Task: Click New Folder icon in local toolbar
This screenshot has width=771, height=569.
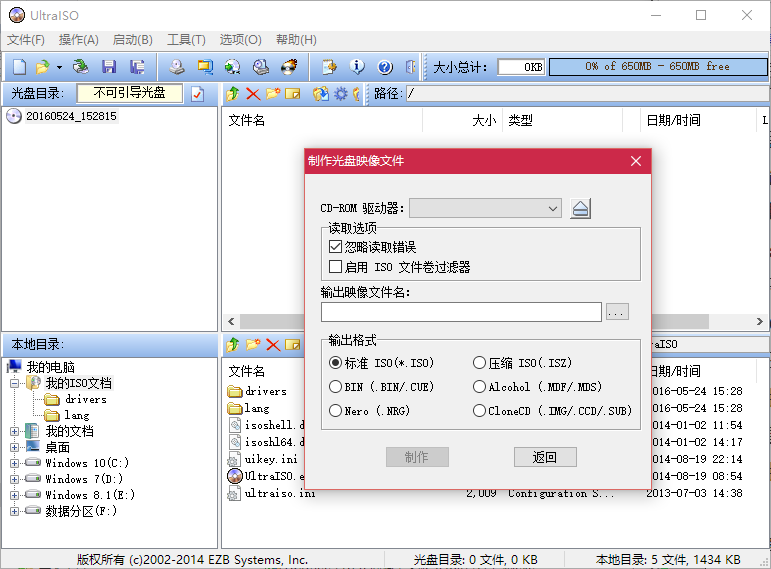Action: pos(253,345)
